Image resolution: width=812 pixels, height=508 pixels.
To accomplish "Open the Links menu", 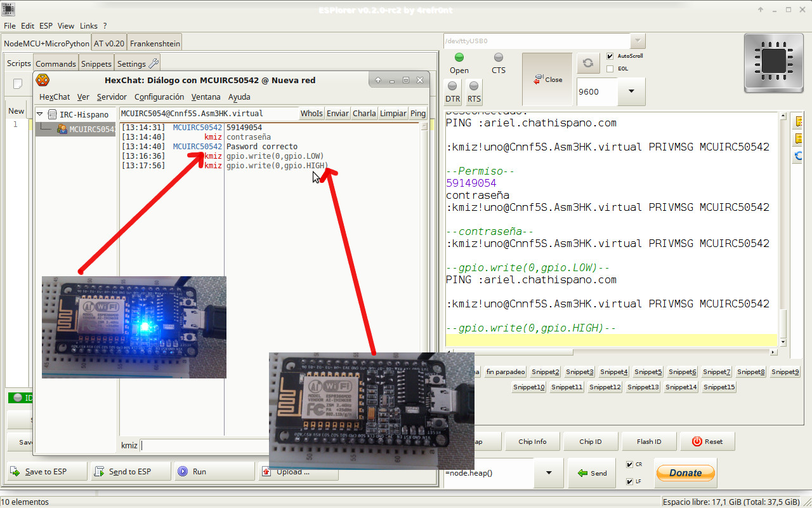I will click(89, 26).
